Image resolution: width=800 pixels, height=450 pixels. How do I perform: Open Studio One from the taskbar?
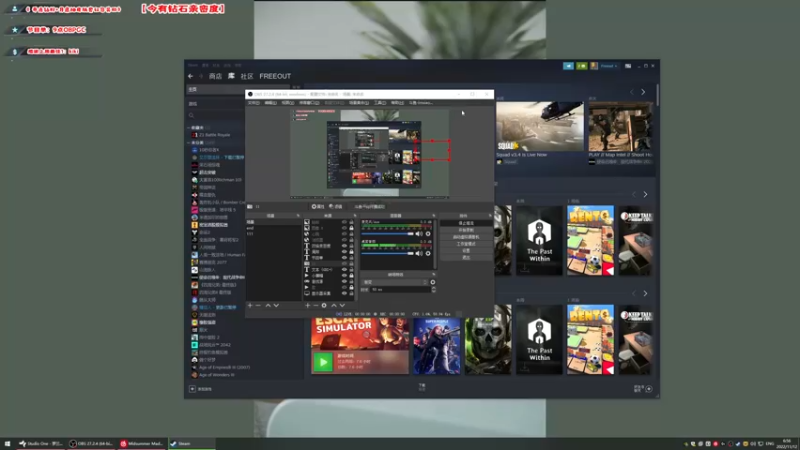click(41, 444)
